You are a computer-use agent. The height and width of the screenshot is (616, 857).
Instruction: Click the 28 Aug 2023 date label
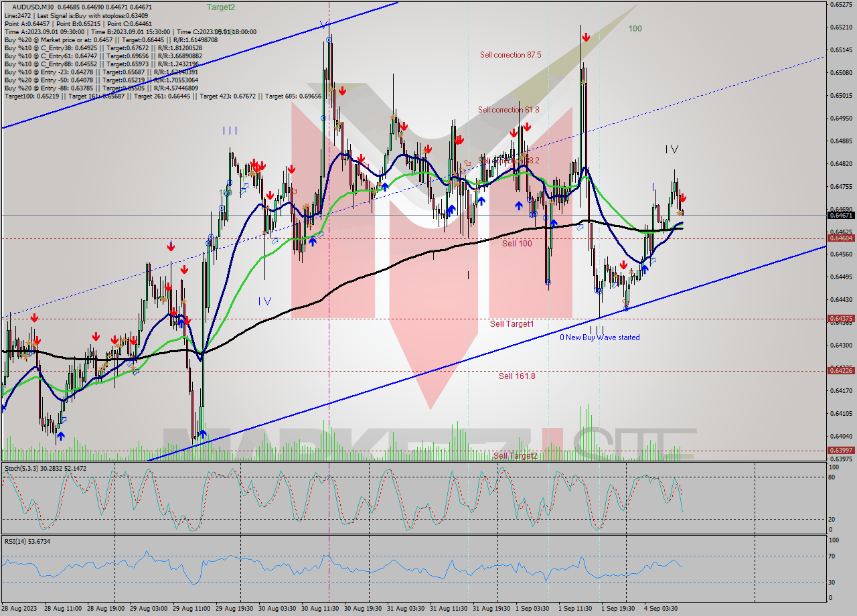point(20,609)
